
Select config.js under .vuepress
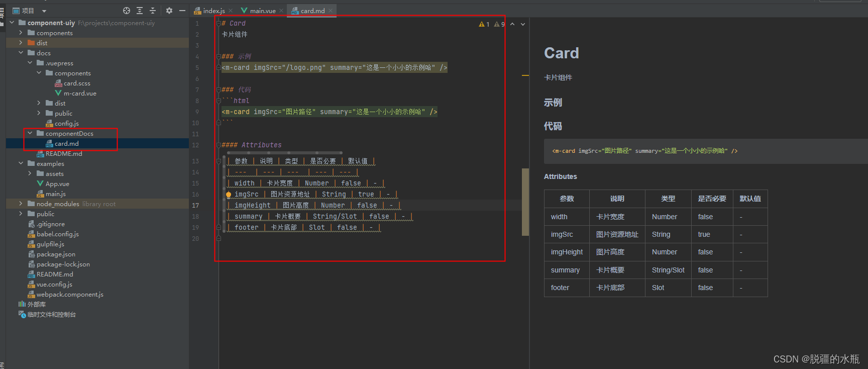pos(67,123)
